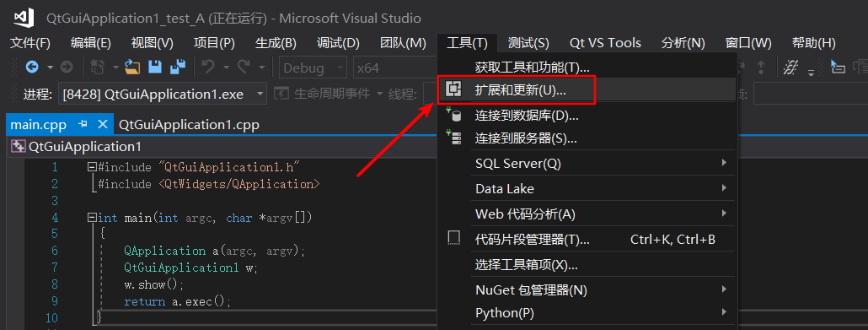
Task: Expand the SQL Server submenu
Action: pyautogui.click(x=601, y=164)
